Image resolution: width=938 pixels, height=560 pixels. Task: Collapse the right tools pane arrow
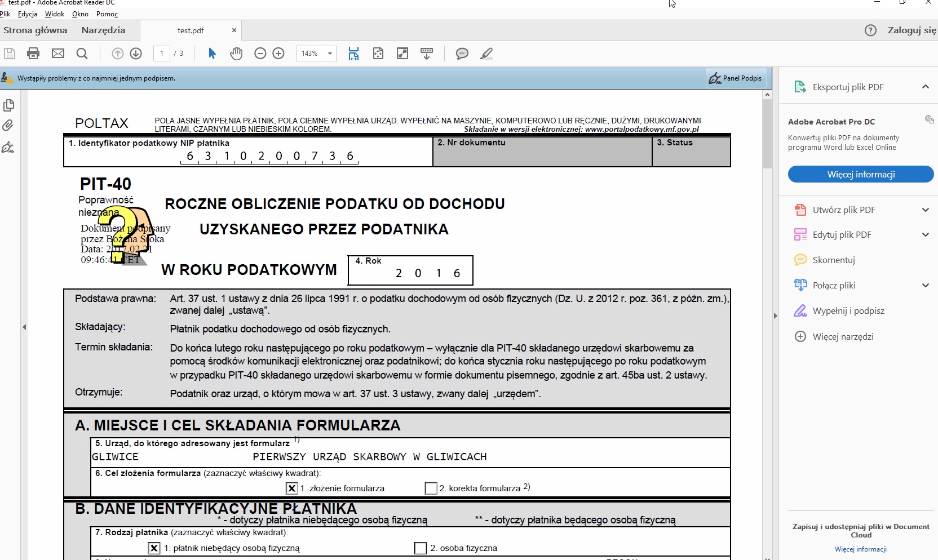(x=776, y=315)
